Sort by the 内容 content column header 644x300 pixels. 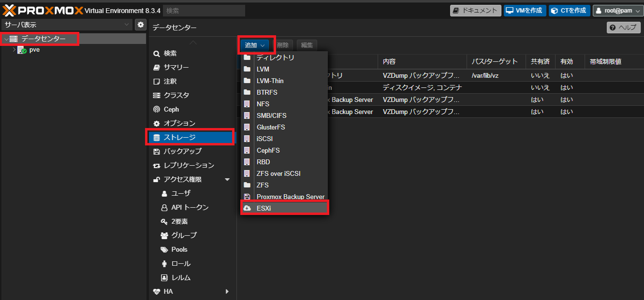pos(422,62)
